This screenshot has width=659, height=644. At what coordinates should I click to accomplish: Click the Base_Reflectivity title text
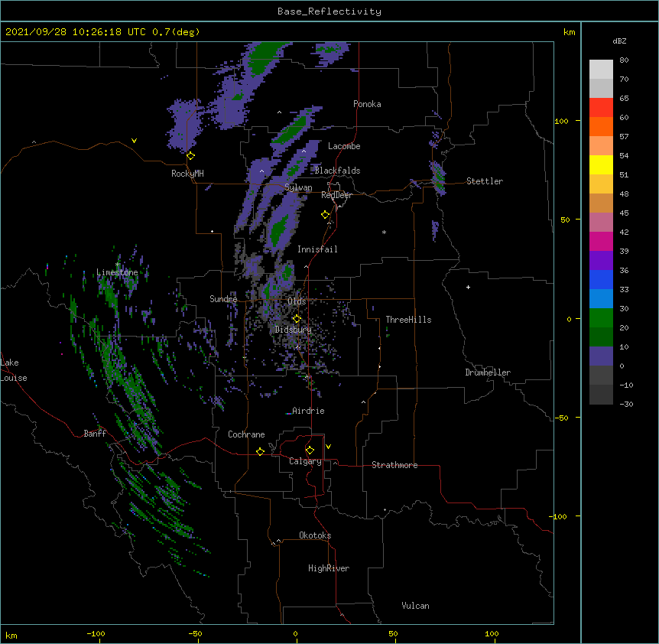point(329,11)
